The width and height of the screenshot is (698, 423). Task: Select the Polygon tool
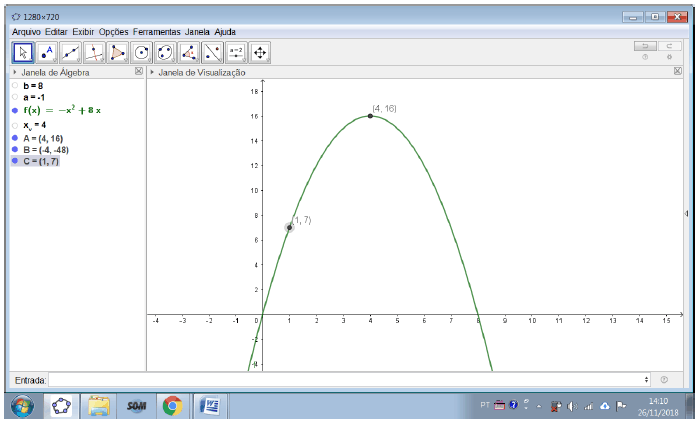click(118, 52)
